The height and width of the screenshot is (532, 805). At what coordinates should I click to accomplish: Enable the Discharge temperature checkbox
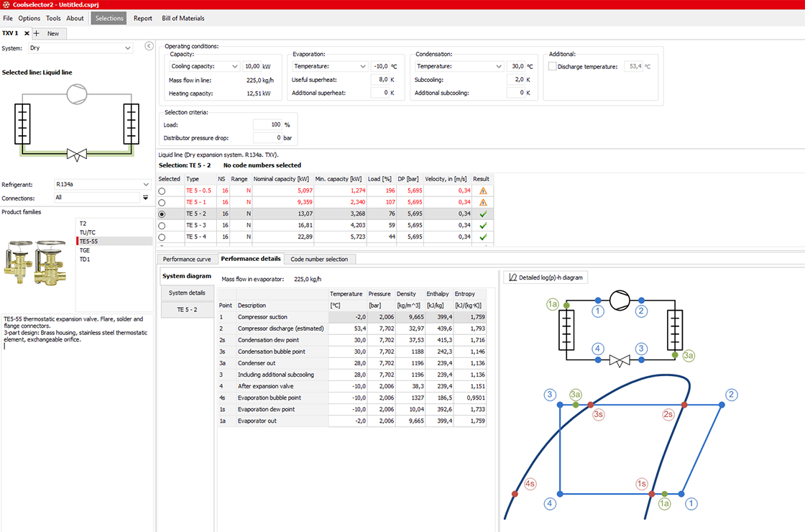[x=551, y=65]
